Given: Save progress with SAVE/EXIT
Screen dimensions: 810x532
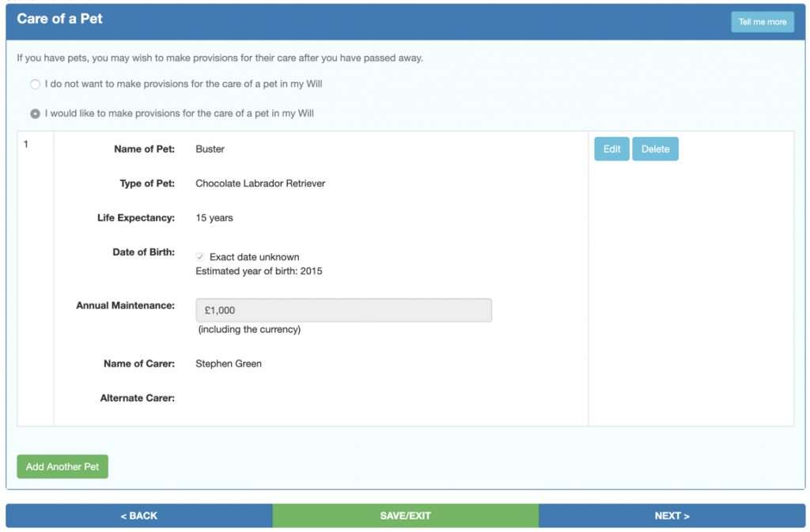Looking at the screenshot, I should point(406,515).
